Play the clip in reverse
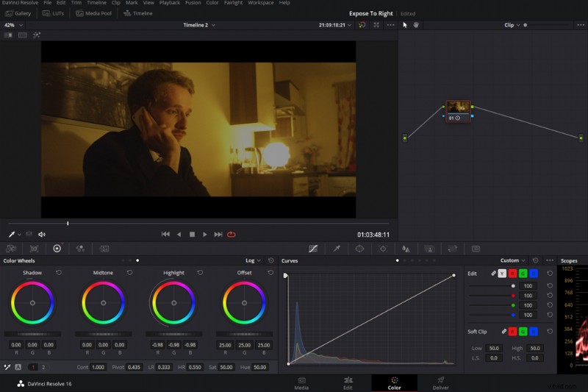 (179, 235)
